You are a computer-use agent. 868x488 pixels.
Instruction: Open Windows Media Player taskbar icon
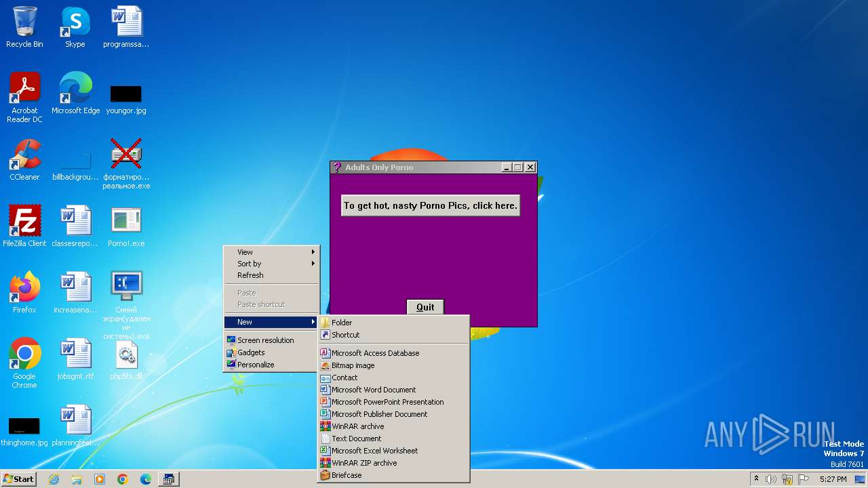tap(100, 479)
